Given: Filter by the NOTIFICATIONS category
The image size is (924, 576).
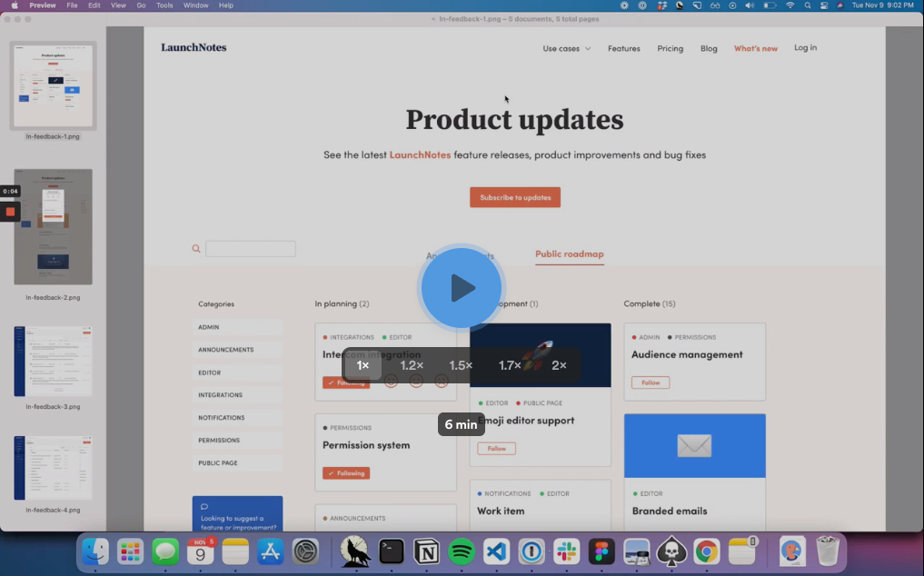Looking at the screenshot, I should point(237,417).
